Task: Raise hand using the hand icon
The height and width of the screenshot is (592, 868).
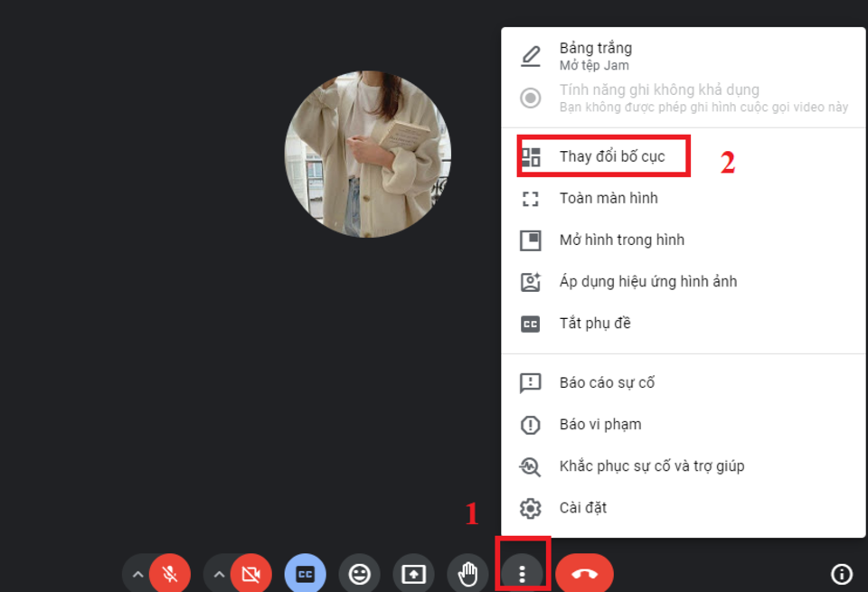Action: point(467,574)
